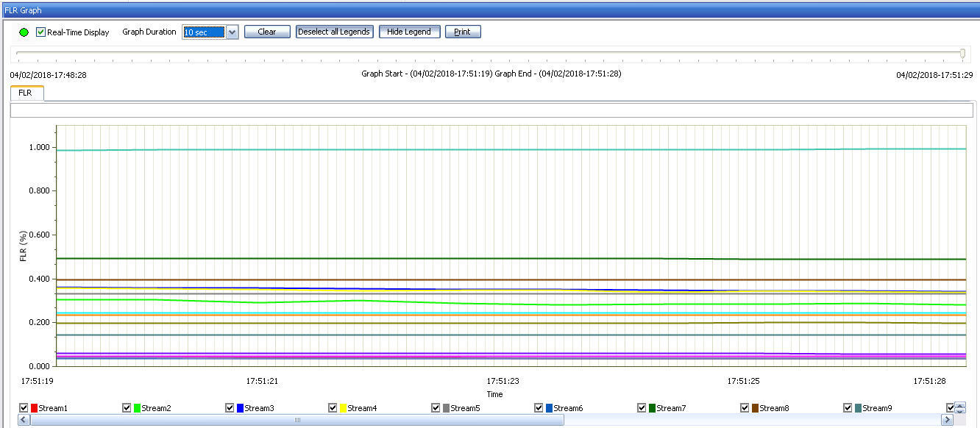Uncheck the Real-Time Display checkbox

[40, 32]
